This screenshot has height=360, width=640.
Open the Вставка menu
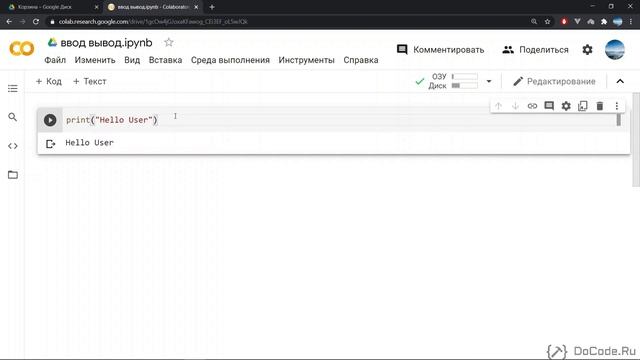coord(165,60)
